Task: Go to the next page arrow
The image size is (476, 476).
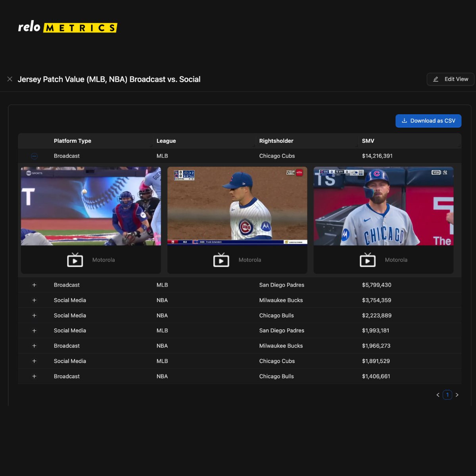Action: click(x=457, y=395)
